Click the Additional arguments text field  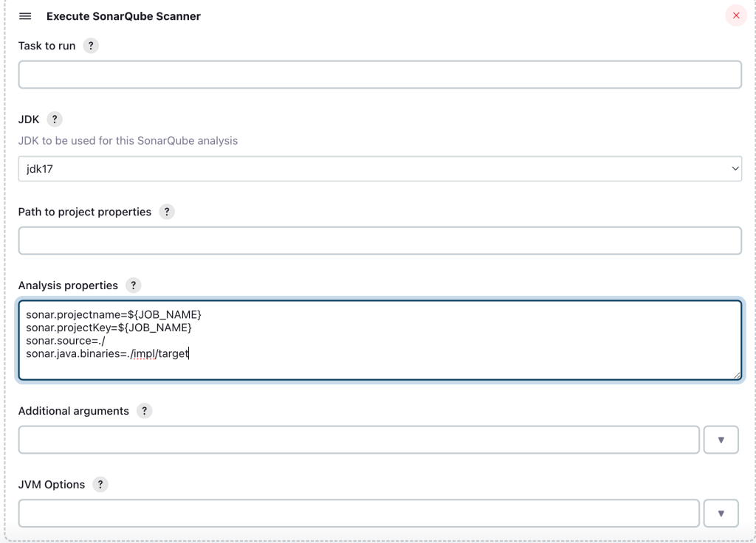click(x=358, y=440)
